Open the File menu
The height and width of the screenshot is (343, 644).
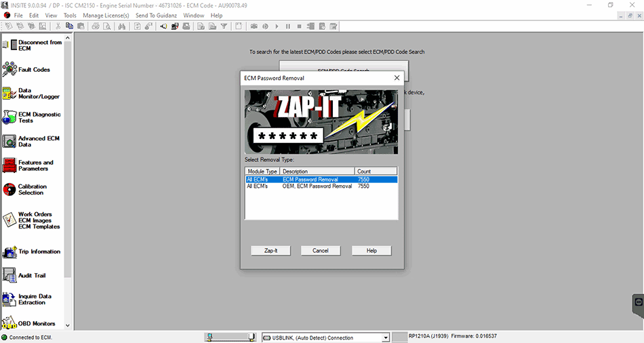[x=18, y=15]
